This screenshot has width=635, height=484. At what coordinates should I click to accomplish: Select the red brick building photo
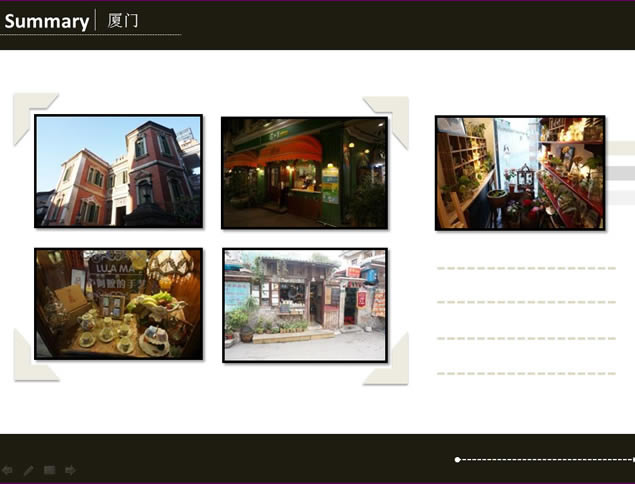click(119, 171)
